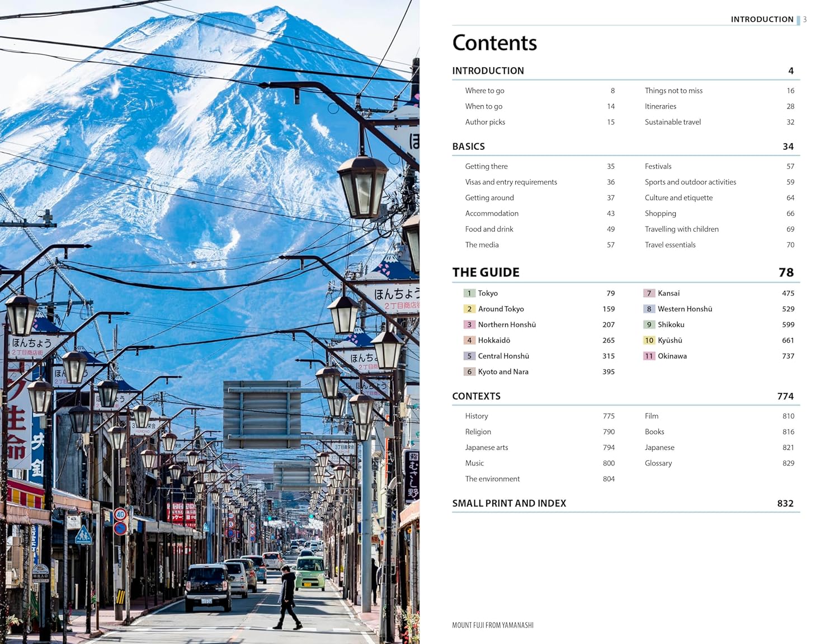The image size is (839, 644).
Task: Click the Mount Fuji from Yamanashi caption
Action: click(x=493, y=626)
